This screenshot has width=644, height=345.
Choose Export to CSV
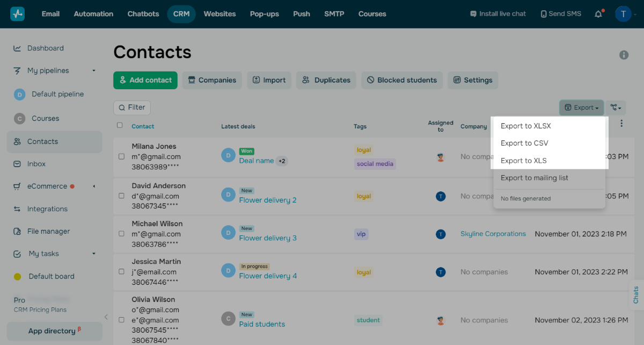[x=524, y=143]
